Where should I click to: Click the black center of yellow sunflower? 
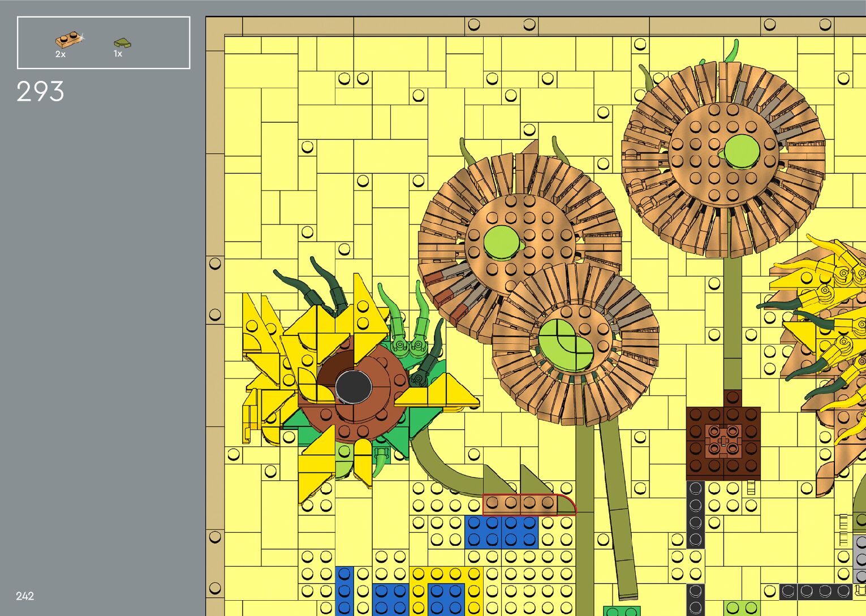click(353, 387)
